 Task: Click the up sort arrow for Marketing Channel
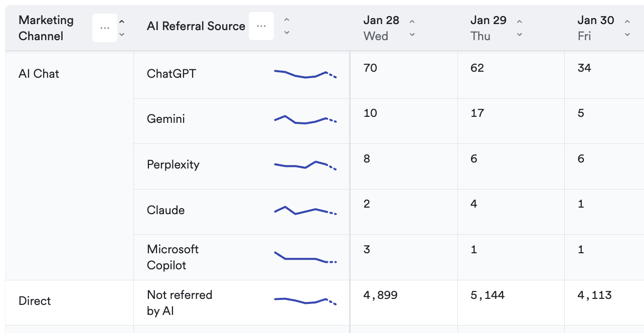pos(121,22)
